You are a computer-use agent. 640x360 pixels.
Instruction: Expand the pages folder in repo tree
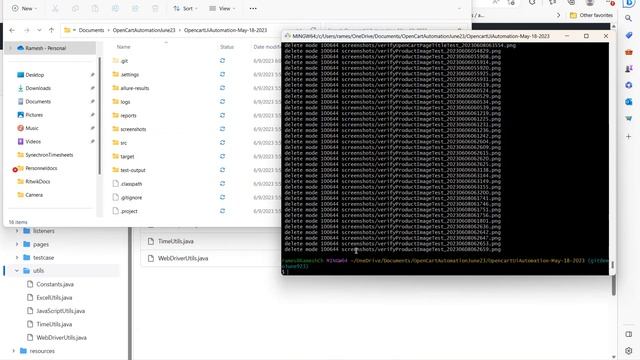click(17, 244)
